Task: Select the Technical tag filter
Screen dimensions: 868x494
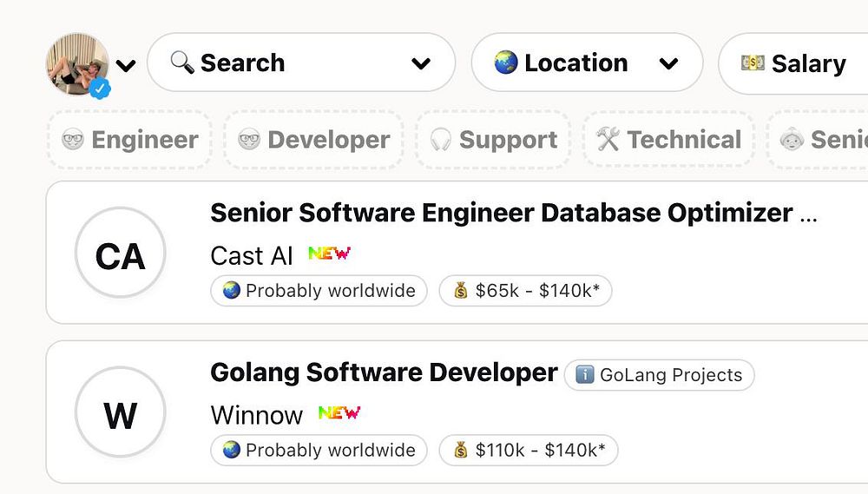Action: [x=668, y=140]
